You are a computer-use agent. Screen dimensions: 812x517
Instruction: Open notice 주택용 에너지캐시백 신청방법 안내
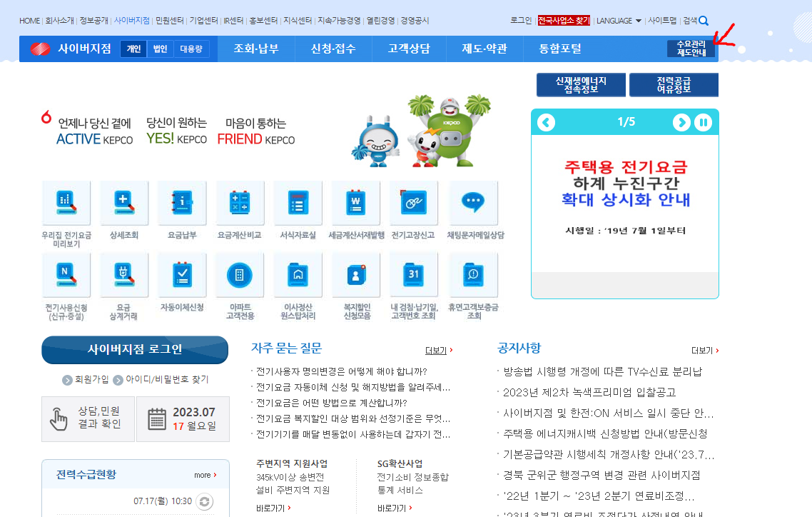pyautogui.click(x=605, y=434)
